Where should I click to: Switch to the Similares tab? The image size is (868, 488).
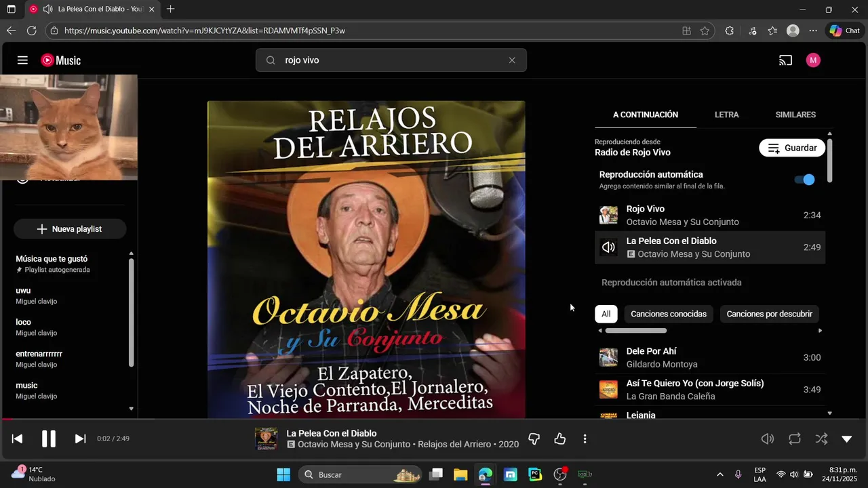point(795,115)
